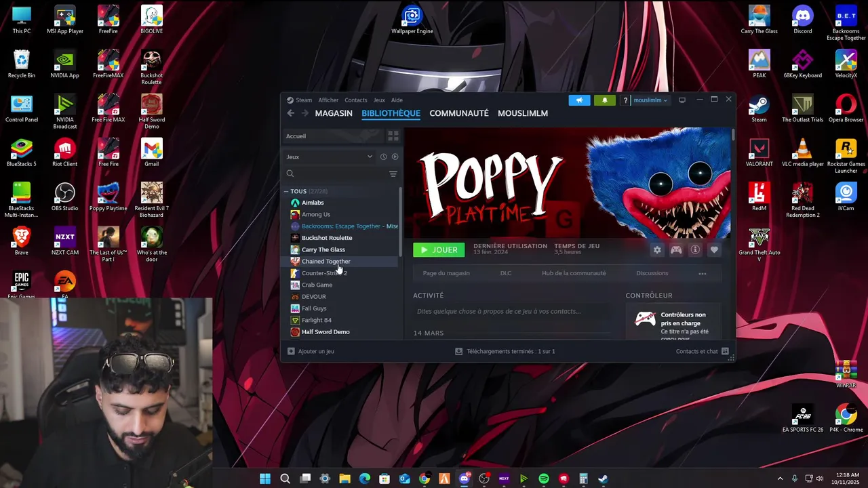868x488 pixels.
Task: Open the Aide menu
Action: click(397, 100)
